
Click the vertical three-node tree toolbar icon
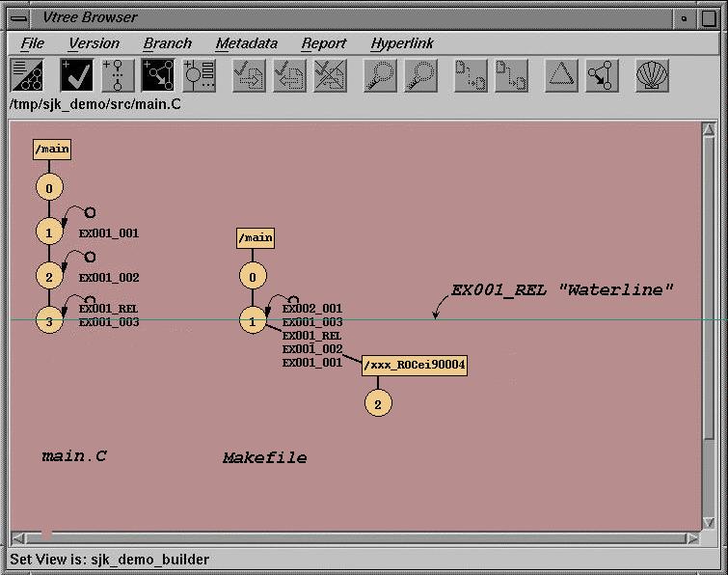(x=118, y=76)
